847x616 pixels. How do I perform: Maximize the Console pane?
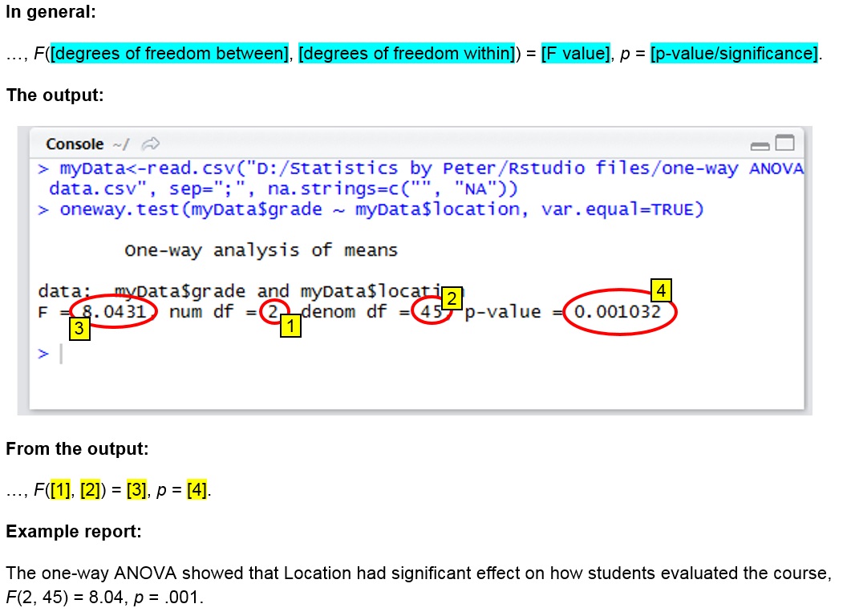(x=784, y=144)
